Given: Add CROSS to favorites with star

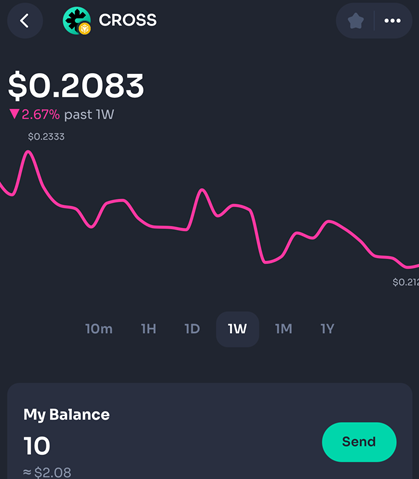Looking at the screenshot, I should [x=355, y=21].
